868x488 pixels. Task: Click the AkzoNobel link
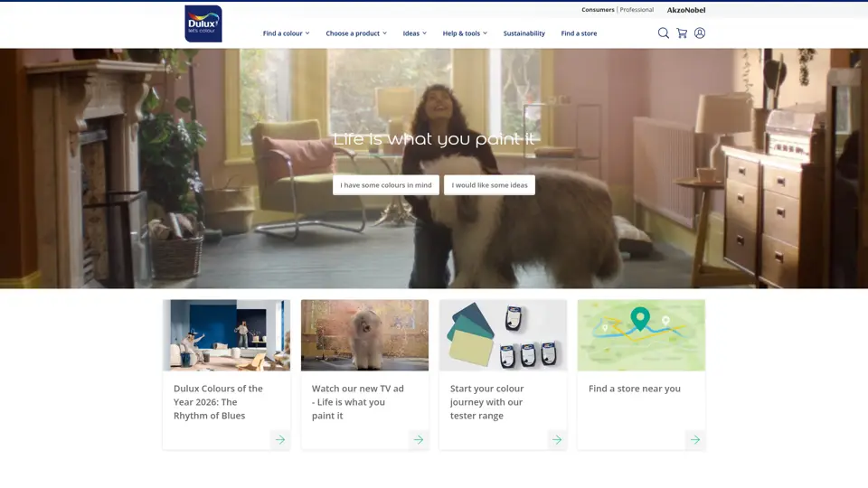[x=686, y=9]
